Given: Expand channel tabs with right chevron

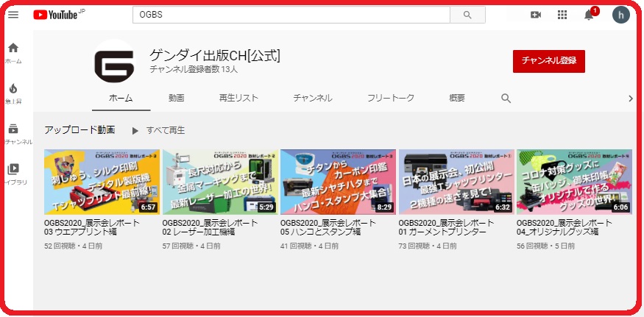Looking at the screenshot, I should coord(631,98).
